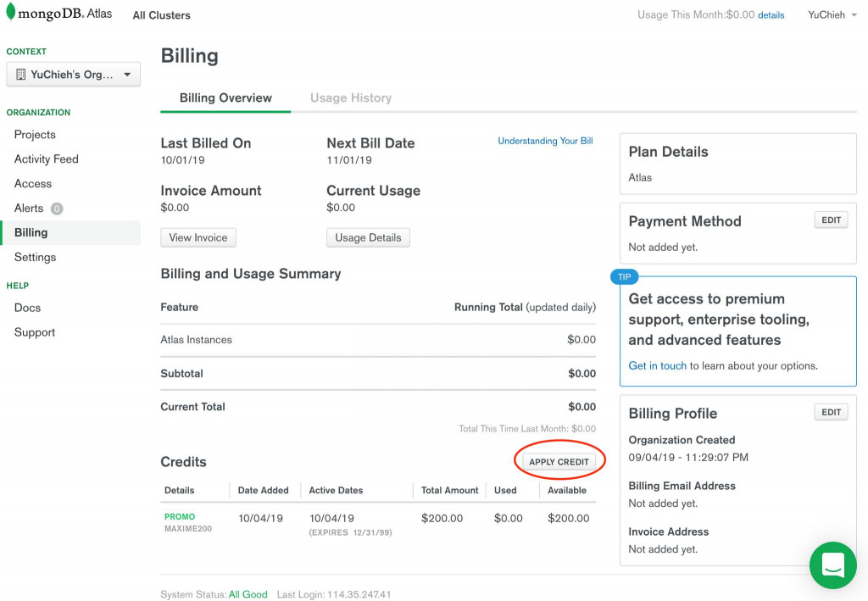Click the All Good system status link

(x=248, y=595)
